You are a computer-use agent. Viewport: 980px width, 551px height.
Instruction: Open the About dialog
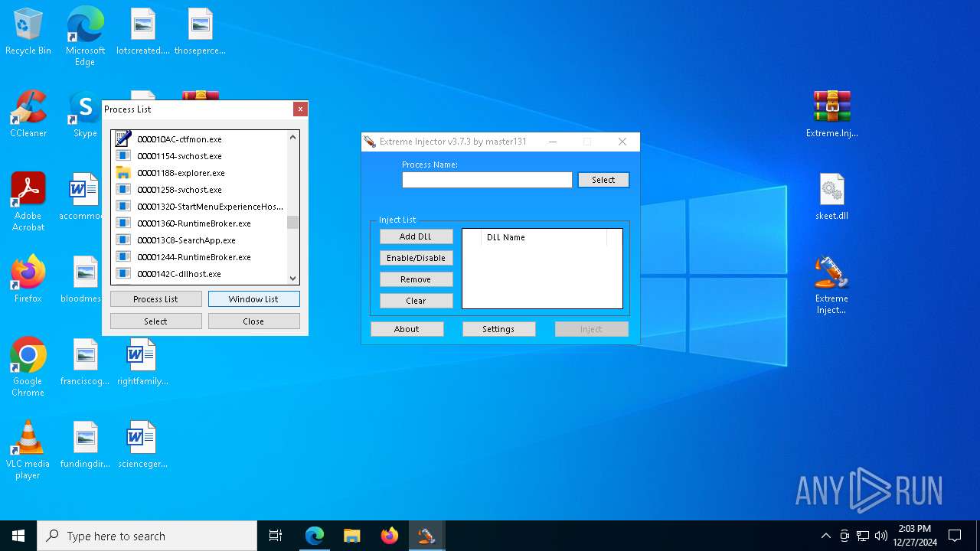pos(407,329)
